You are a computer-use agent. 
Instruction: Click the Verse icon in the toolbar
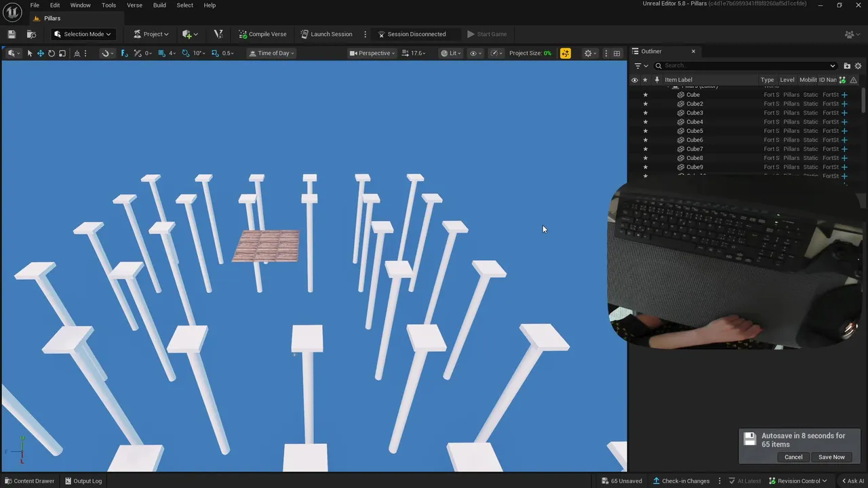pyautogui.click(x=218, y=34)
